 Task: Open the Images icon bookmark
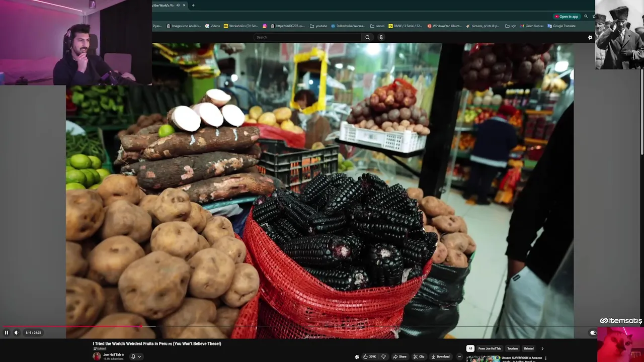(184, 26)
